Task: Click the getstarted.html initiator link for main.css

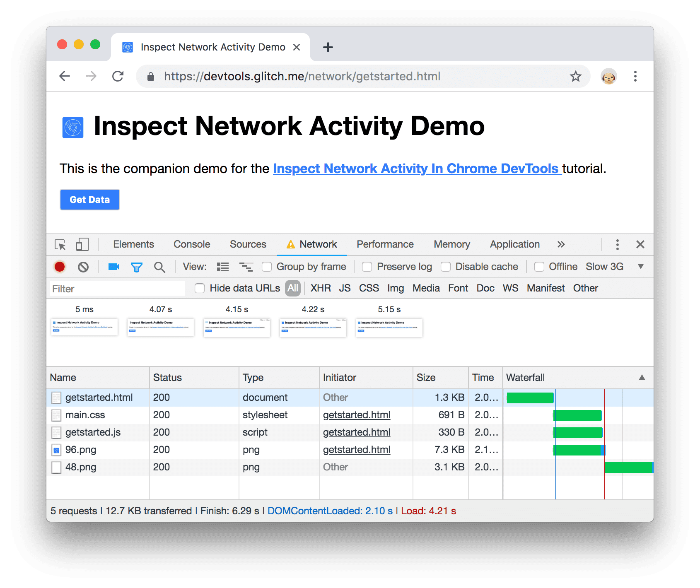Action: (357, 415)
